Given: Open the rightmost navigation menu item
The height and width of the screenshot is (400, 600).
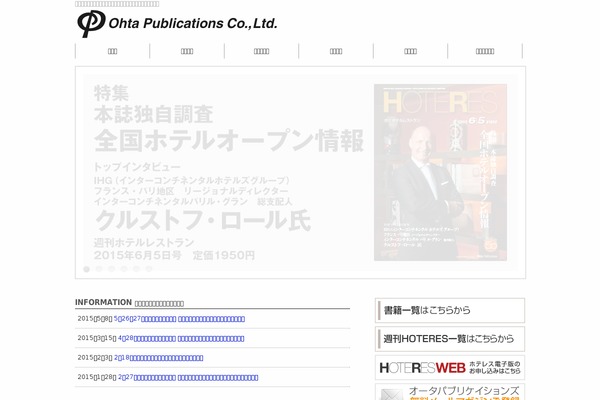Looking at the screenshot, I should [x=485, y=51].
